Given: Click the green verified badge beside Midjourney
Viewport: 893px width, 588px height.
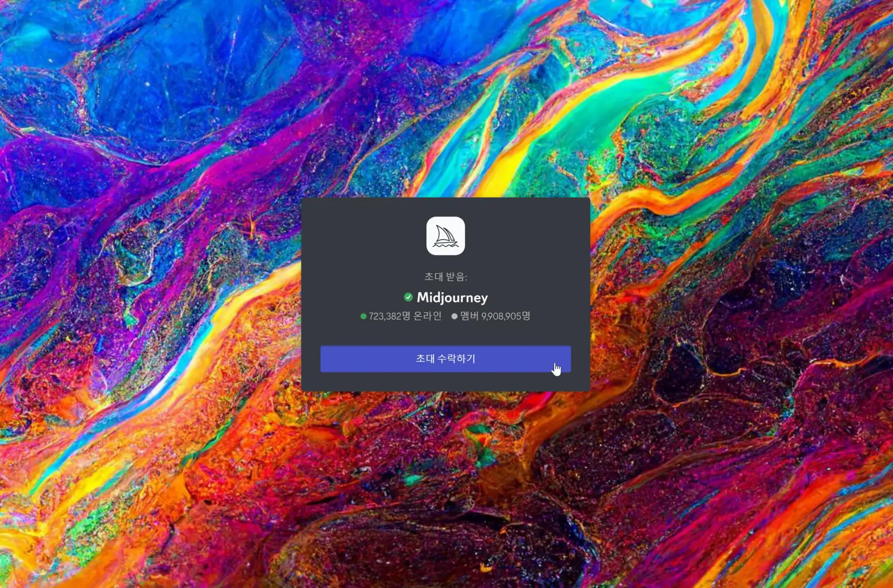Looking at the screenshot, I should 408,297.
